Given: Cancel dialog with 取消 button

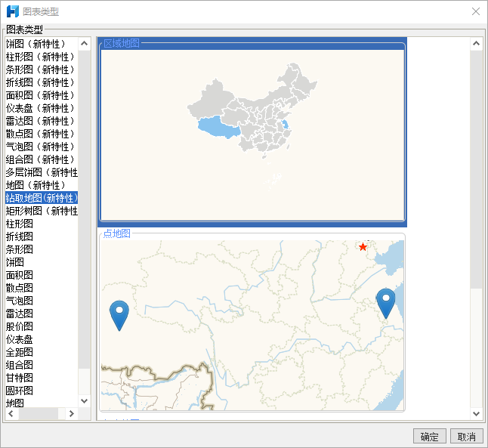Looking at the screenshot, I should 467,437.
